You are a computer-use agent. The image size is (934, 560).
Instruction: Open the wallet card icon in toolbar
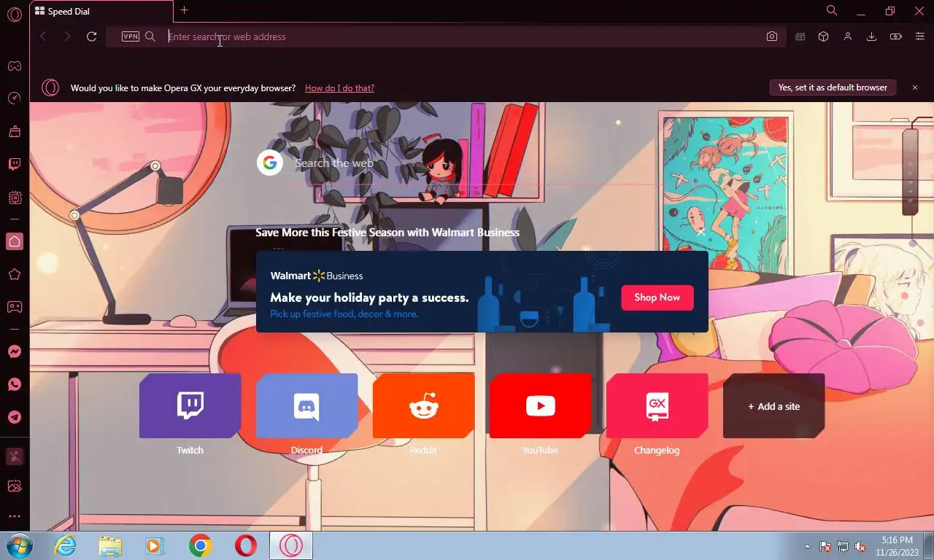click(x=800, y=36)
